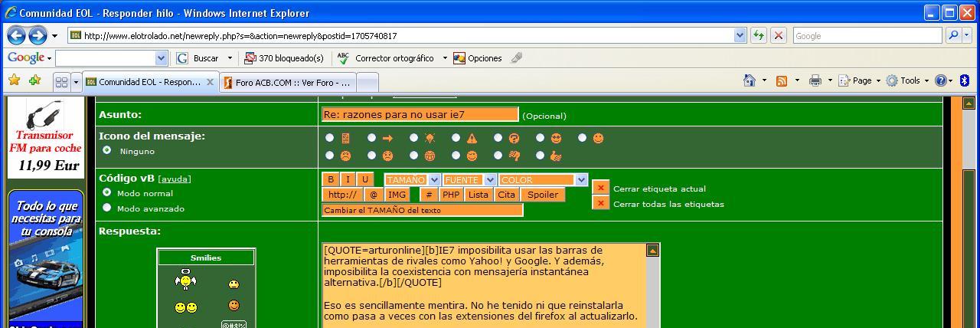980x328 pixels.
Task: Open the Transmisor FM para coche ad
Action: pos(45,138)
